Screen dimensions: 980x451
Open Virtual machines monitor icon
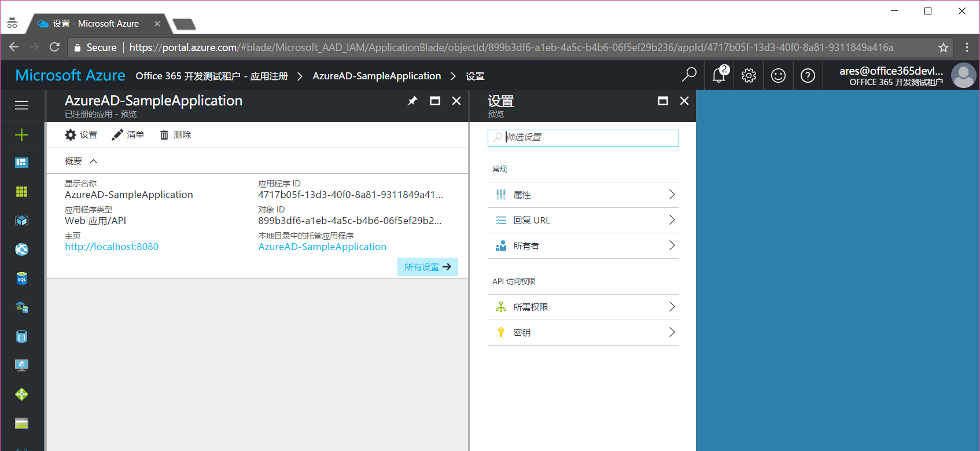(21, 365)
